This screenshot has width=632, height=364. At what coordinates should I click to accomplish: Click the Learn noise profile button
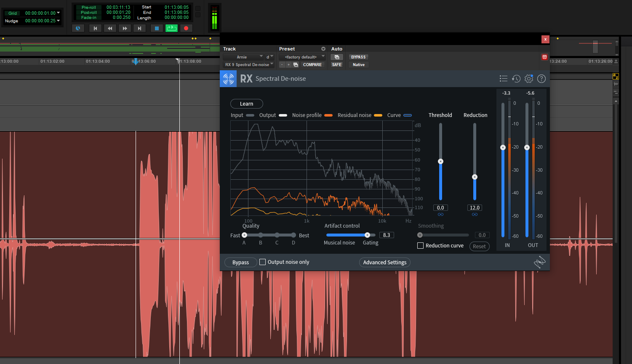pos(247,104)
